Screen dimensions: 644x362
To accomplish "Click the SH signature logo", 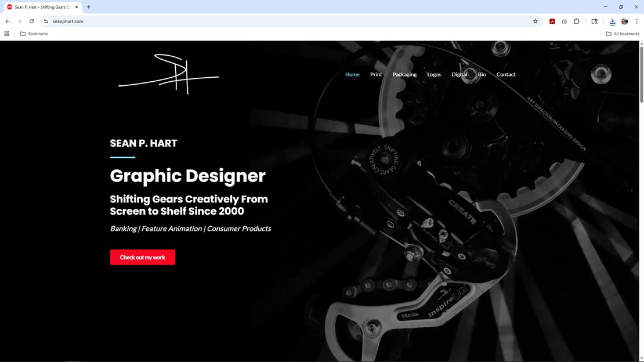I will pos(169,74).
